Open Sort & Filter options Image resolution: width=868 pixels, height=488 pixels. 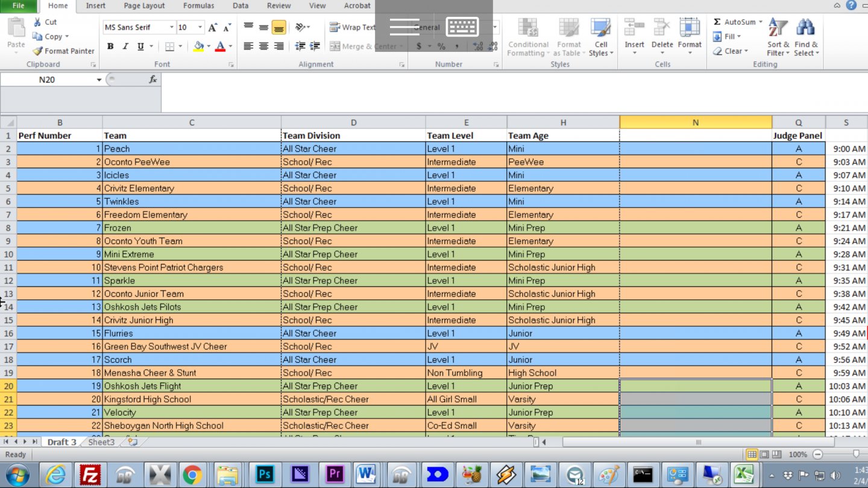tap(778, 37)
